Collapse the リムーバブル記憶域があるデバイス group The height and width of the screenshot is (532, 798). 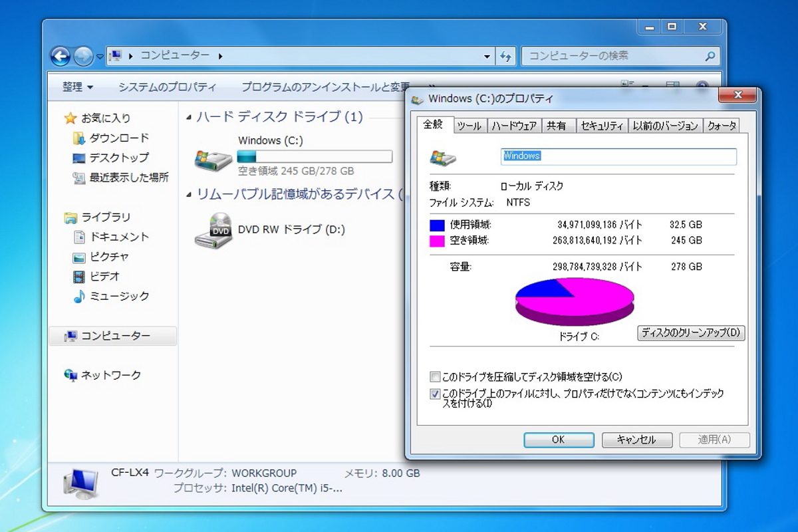190,195
